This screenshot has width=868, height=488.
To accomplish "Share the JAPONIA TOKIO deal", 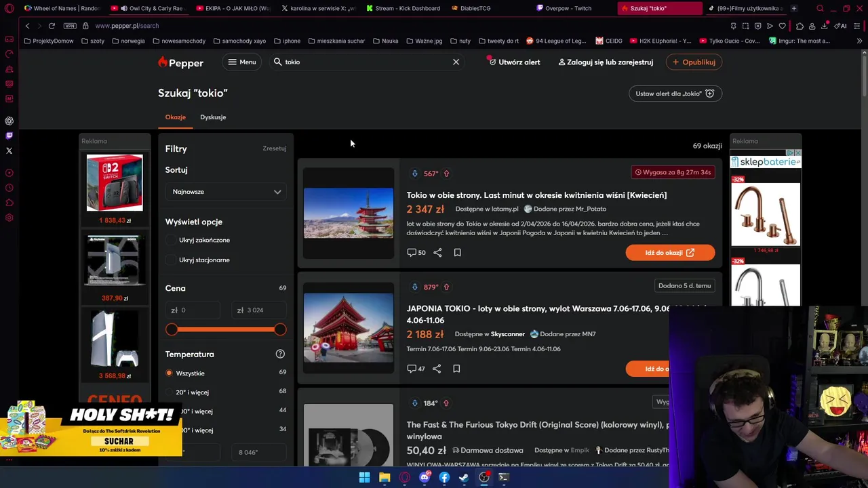I will point(437,369).
